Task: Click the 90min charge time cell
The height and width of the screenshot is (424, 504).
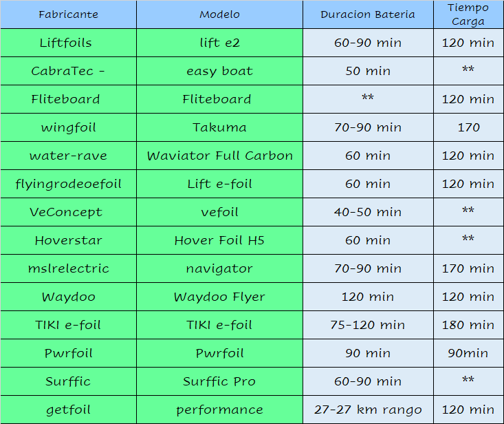Action: (468, 353)
